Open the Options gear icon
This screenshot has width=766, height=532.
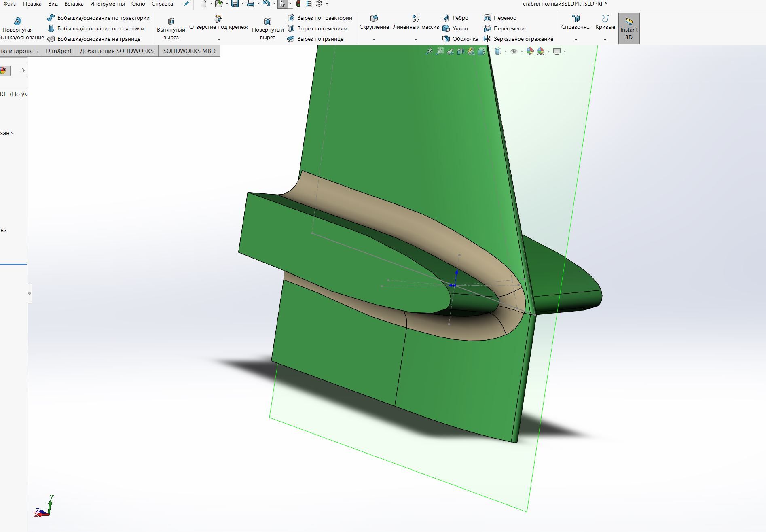319,4
